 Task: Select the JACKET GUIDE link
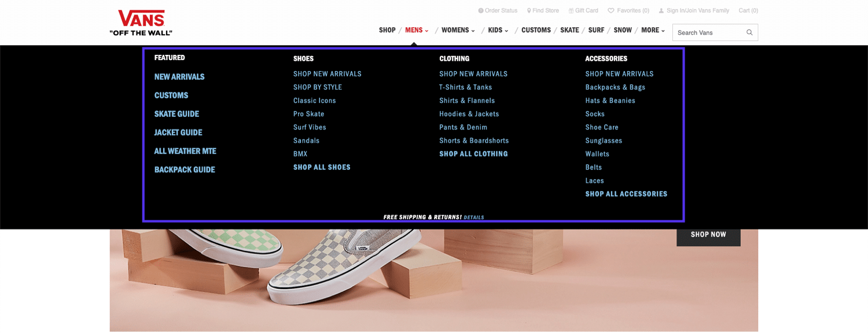point(178,132)
